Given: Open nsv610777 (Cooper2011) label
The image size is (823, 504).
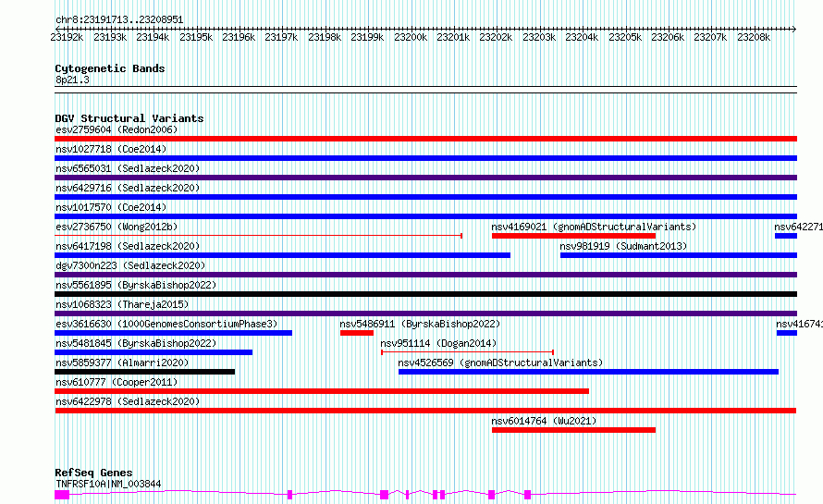Looking at the screenshot, I should click(117, 382).
